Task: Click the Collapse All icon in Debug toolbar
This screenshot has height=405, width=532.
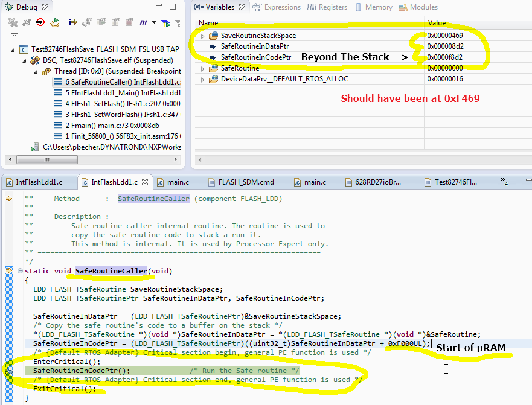Action: tap(176, 22)
